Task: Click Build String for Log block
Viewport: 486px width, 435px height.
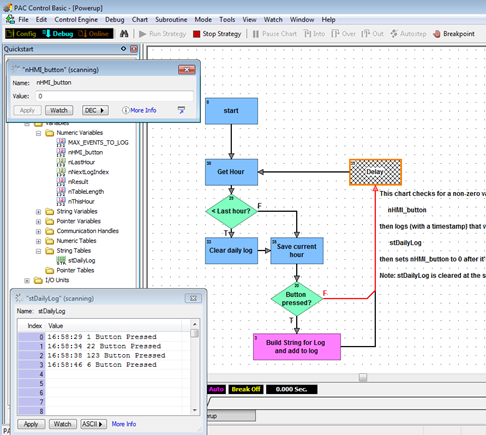Action: 297,347
